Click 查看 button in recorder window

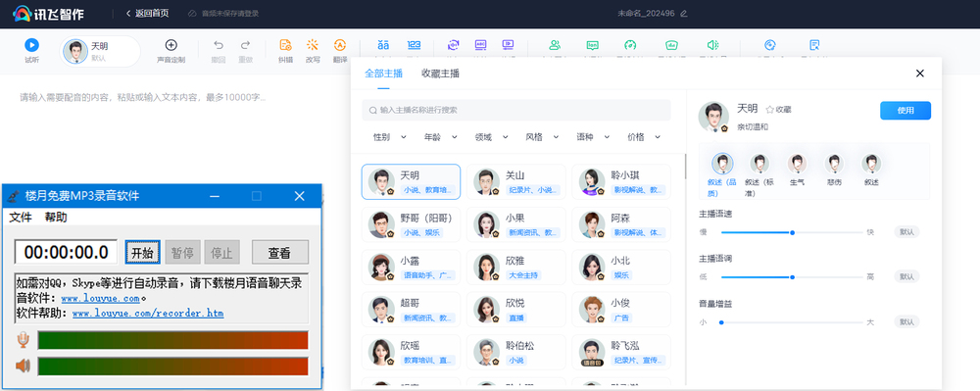pos(280,253)
